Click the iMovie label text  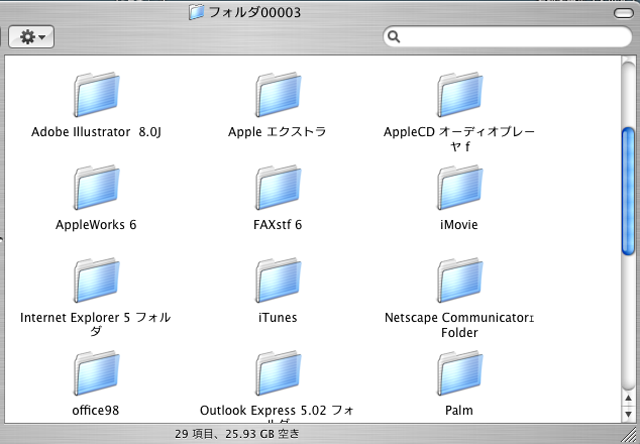pos(459,225)
